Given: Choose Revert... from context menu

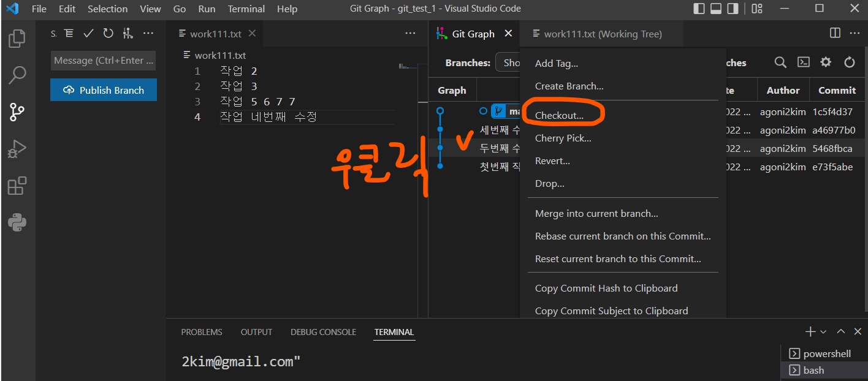Looking at the screenshot, I should pos(623,160).
